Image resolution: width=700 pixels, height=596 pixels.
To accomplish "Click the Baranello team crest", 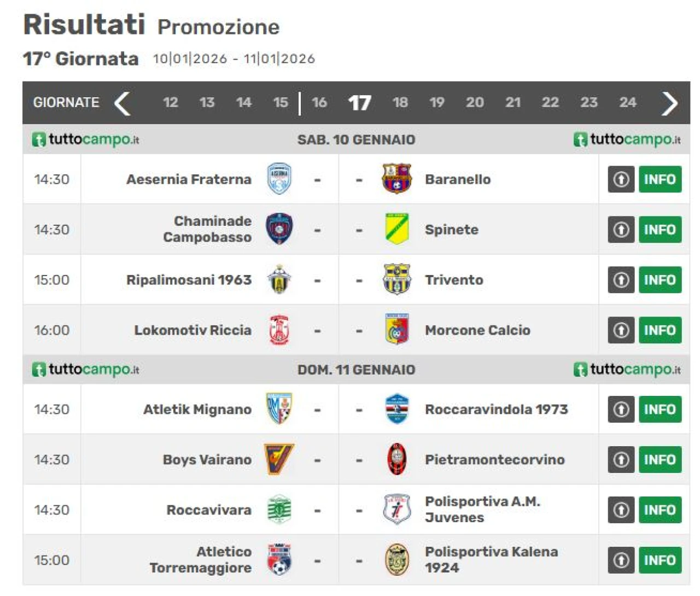I will click(396, 179).
